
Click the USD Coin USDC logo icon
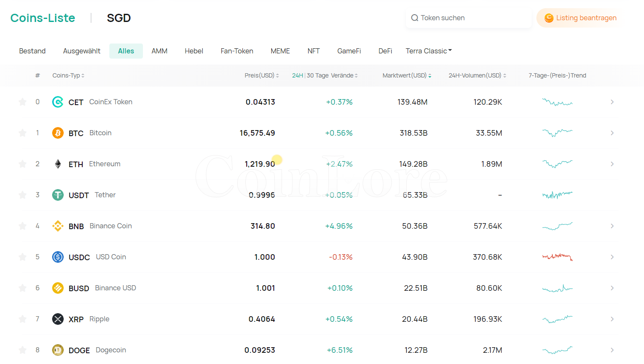[58, 257]
